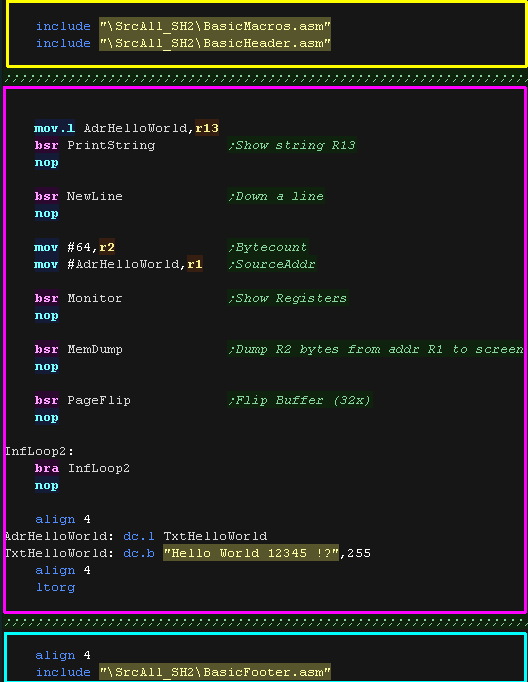Click the r2 register operand

[x=107, y=247]
